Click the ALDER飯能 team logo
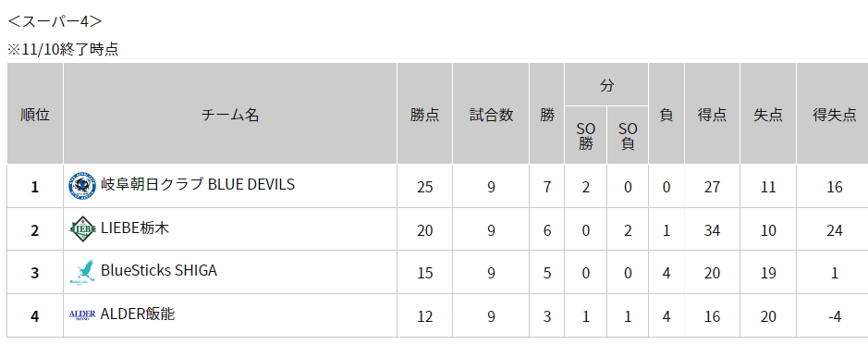868x345 pixels. coord(82,315)
